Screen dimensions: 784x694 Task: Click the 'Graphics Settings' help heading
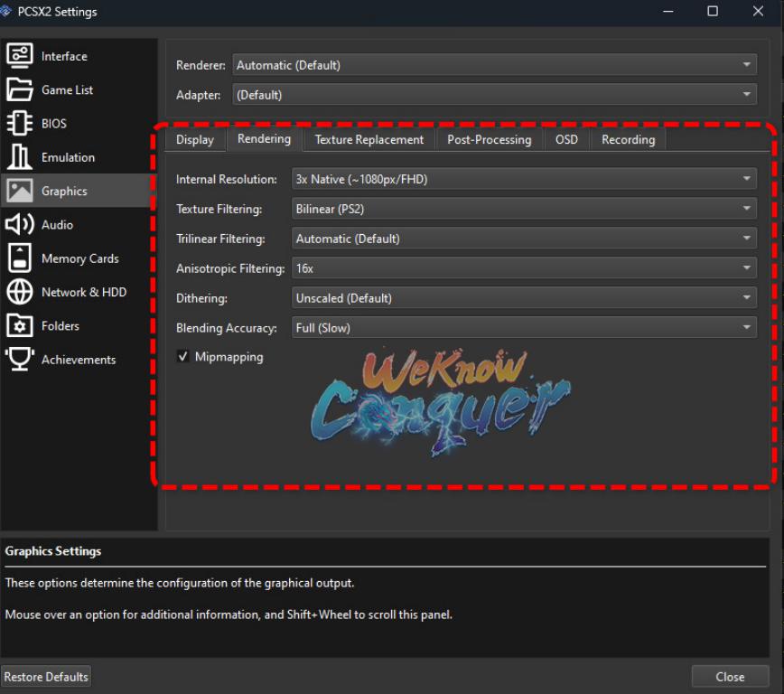pos(53,551)
